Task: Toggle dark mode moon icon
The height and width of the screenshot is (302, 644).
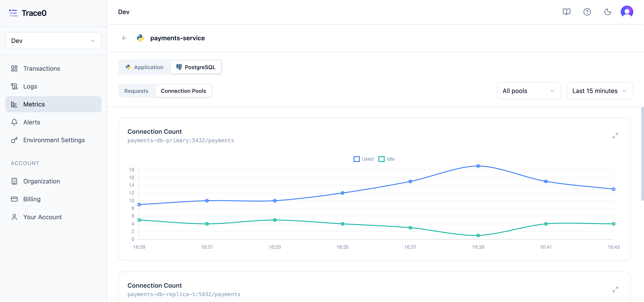Action: [608, 12]
